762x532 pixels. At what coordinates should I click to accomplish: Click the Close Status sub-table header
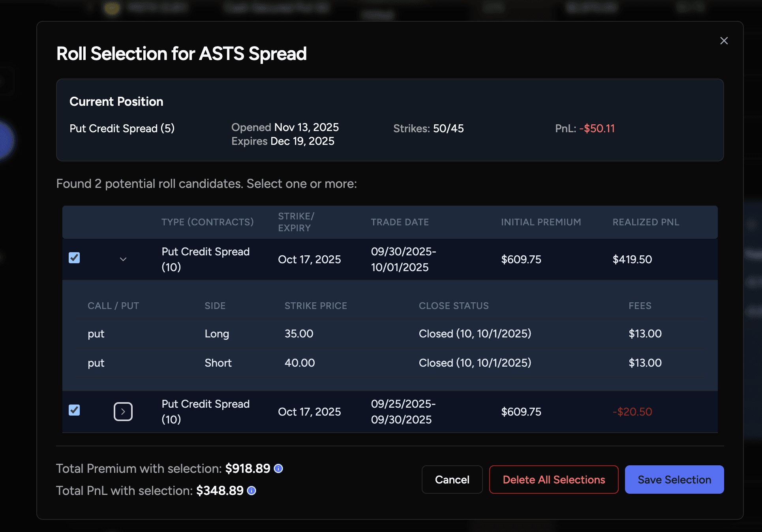(x=454, y=306)
